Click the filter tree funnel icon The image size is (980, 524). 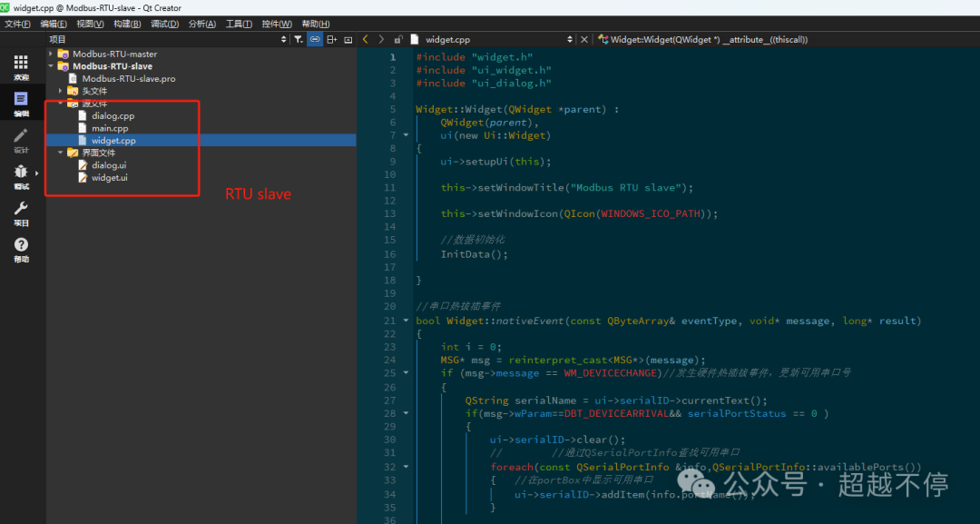point(299,39)
